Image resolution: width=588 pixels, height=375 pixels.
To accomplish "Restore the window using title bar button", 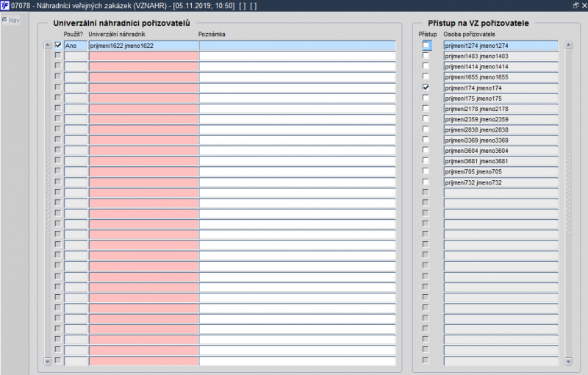I will pyautogui.click(x=576, y=6).
